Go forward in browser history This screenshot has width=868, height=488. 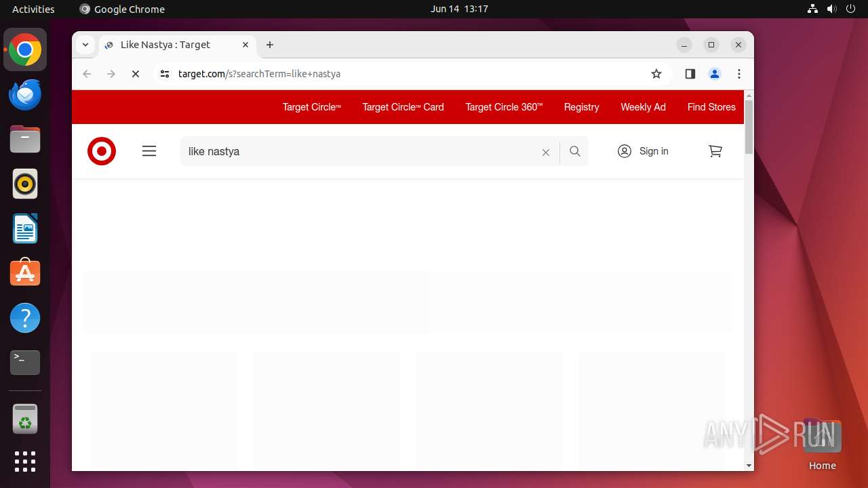click(111, 74)
